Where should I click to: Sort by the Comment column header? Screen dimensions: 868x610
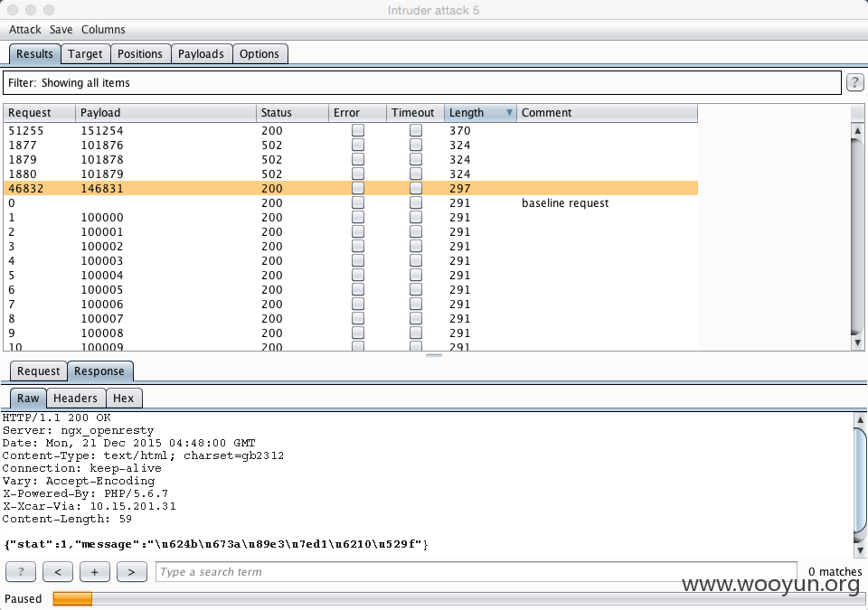tap(607, 112)
